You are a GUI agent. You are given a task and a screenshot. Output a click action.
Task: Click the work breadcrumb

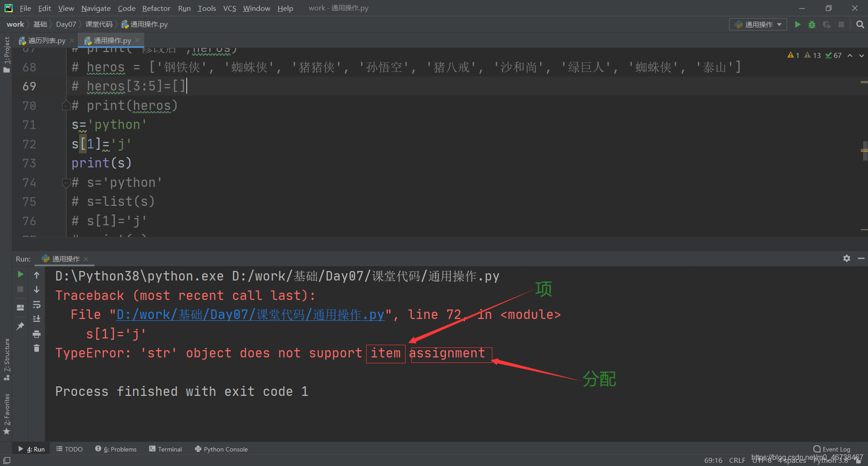pos(15,24)
